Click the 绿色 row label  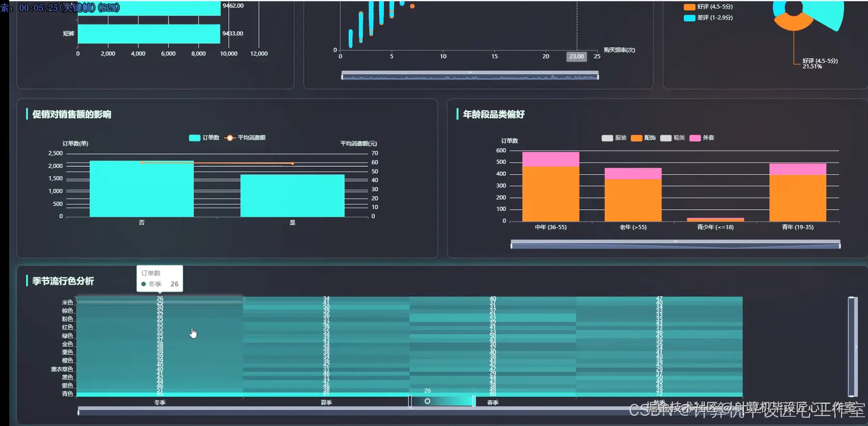pyautogui.click(x=68, y=336)
